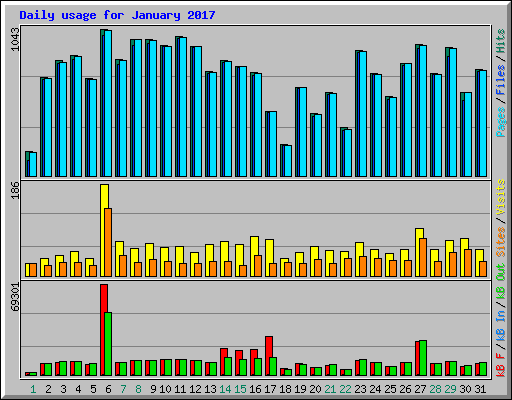Click the 'kB F' legend label

[500, 365]
